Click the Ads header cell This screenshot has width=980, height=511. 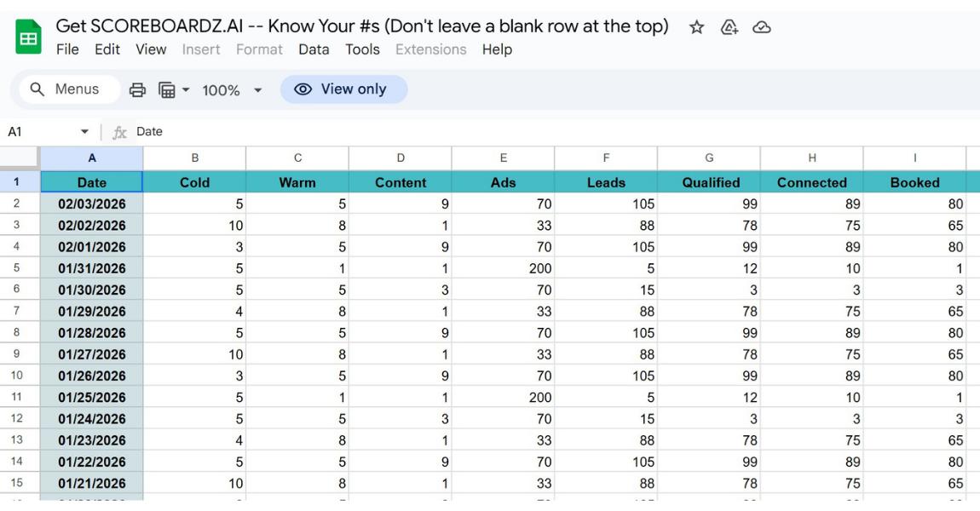pyautogui.click(x=503, y=182)
